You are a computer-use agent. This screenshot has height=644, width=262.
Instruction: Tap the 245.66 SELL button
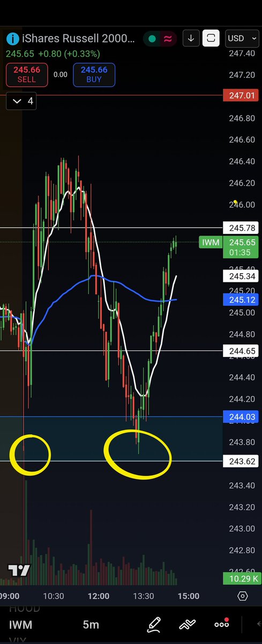(27, 74)
